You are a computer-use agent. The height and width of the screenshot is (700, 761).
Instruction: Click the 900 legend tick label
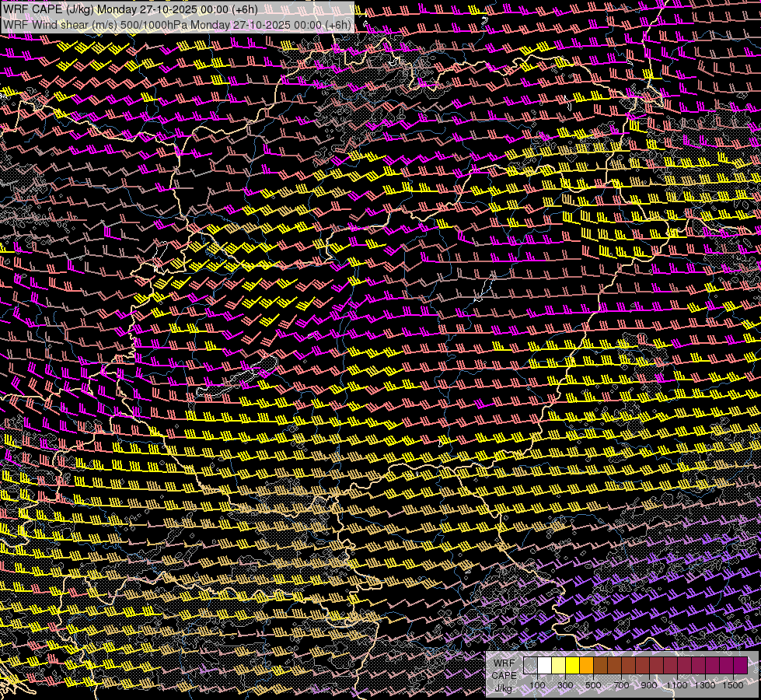tap(649, 685)
